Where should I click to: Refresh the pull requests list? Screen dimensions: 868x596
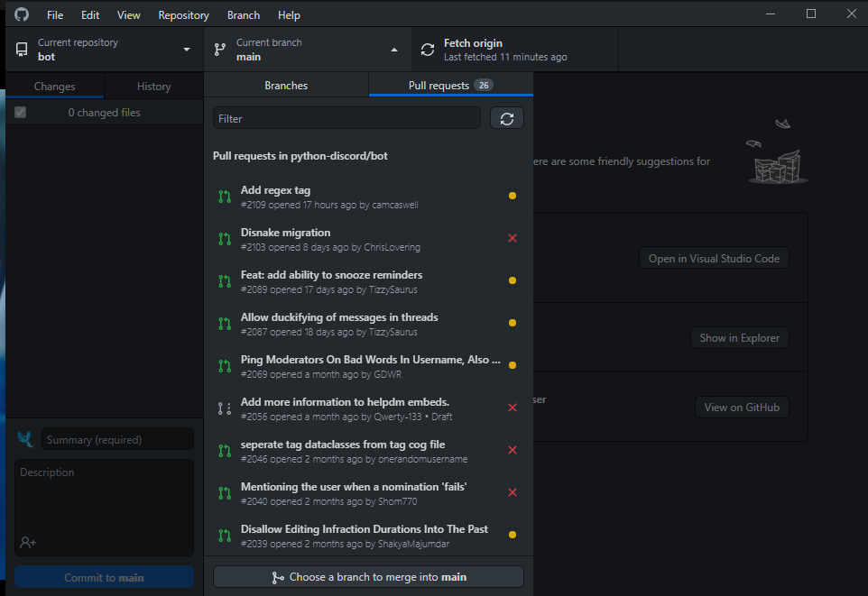[506, 118]
